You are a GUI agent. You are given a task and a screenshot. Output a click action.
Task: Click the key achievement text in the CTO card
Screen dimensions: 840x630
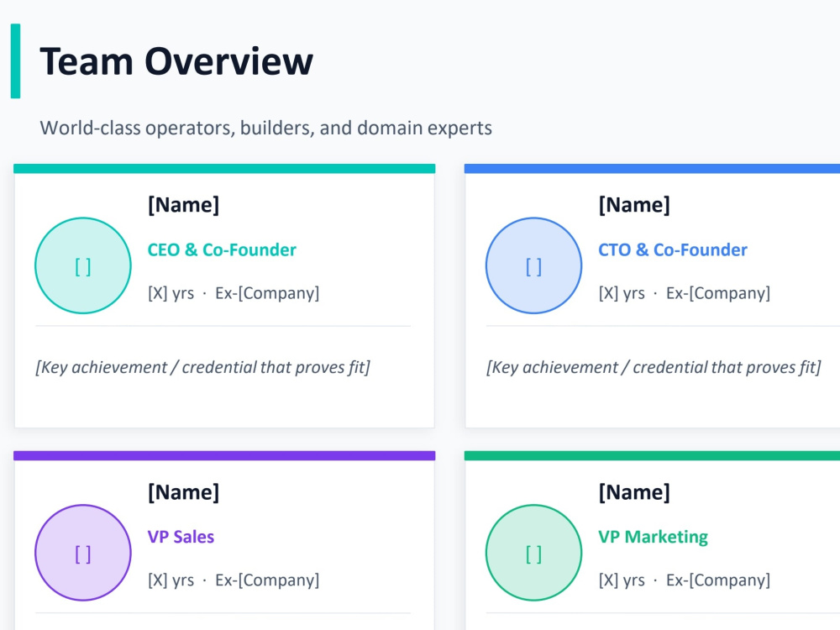pos(654,368)
